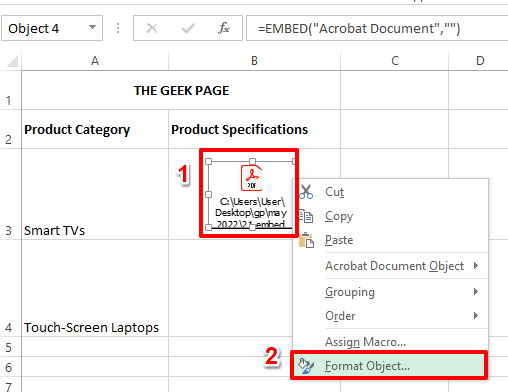Click the top-left resize handle of embedded object
The width and height of the screenshot is (508, 392).
209,162
